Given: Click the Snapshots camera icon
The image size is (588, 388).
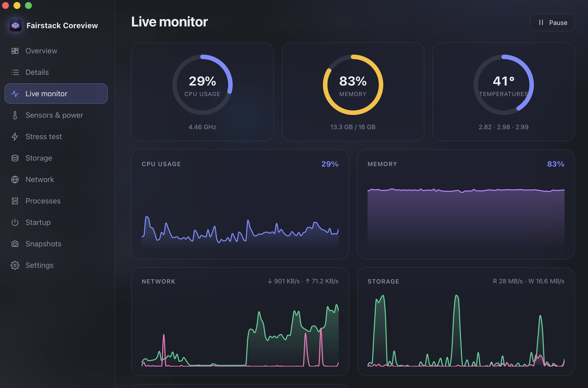Looking at the screenshot, I should [x=15, y=244].
